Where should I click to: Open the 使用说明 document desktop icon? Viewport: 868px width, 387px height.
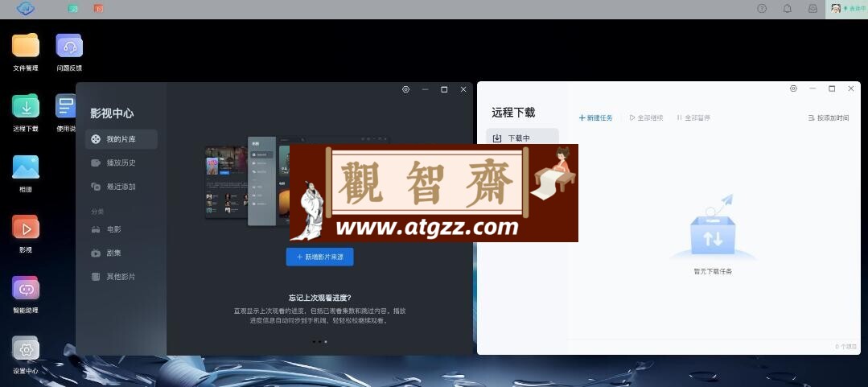(66, 105)
